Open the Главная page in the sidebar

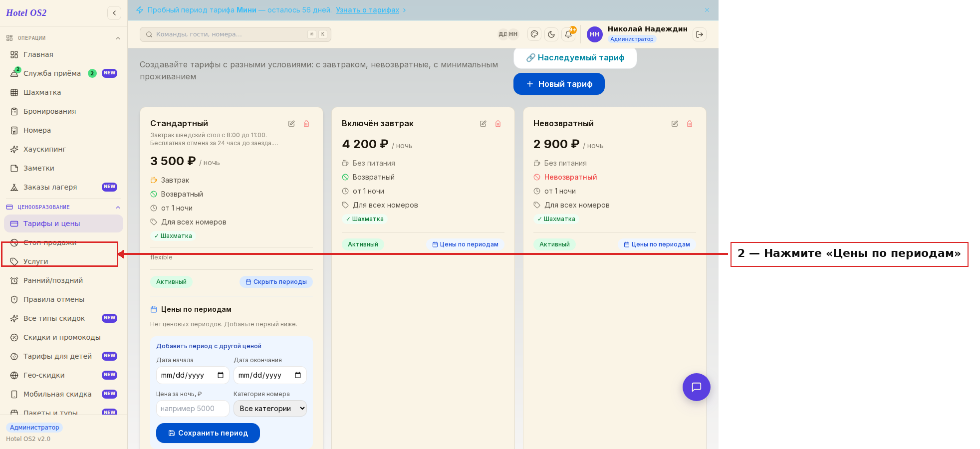click(63, 54)
